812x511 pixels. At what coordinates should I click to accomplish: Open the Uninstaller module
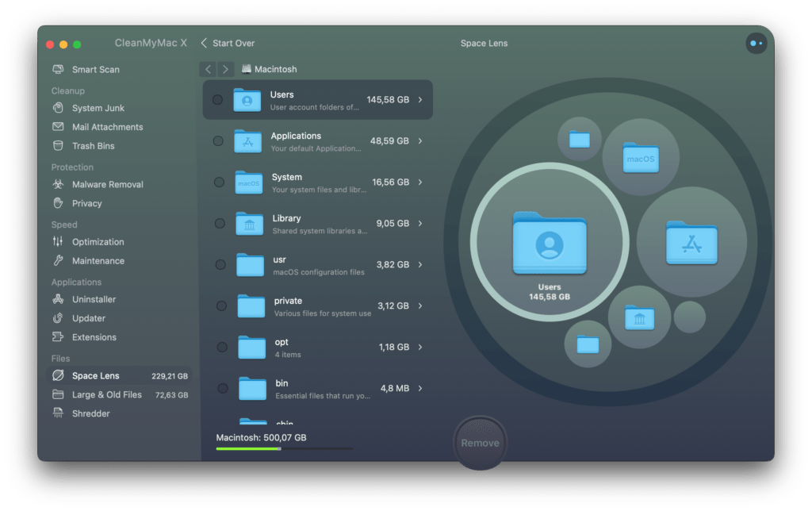[94, 299]
